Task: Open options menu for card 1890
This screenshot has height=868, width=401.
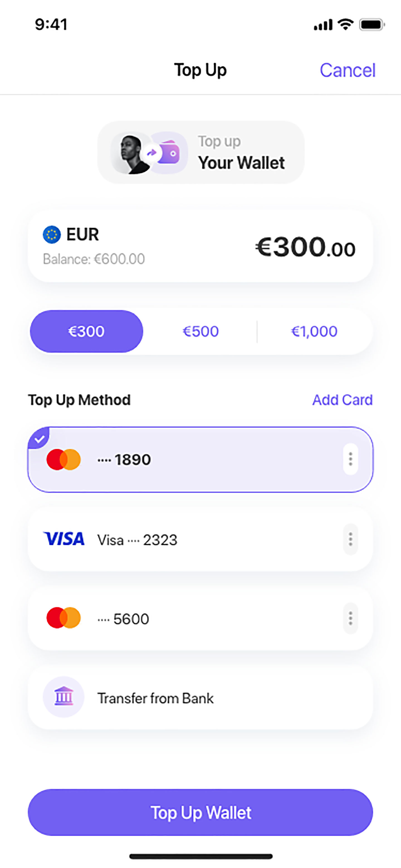Action: point(350,459)
